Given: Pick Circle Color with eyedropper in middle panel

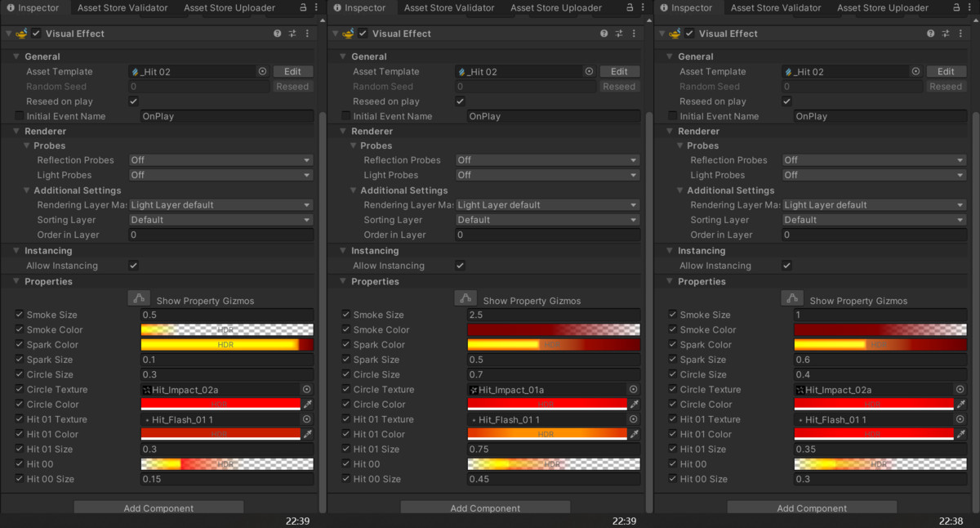Looking at the screenshot, I should (635, 405).
